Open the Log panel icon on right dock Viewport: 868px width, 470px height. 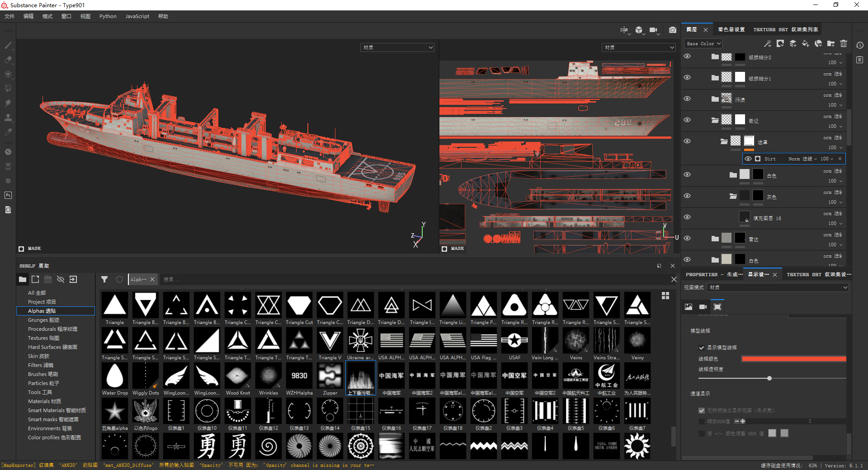point(860,60)
